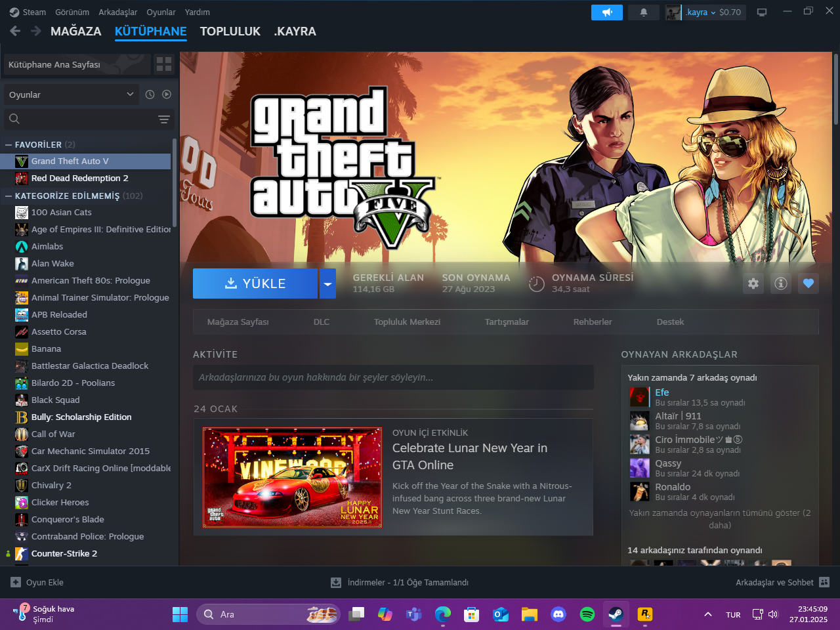
Task: Open the Windows Start menu
Action: click(x=180, y=614)
